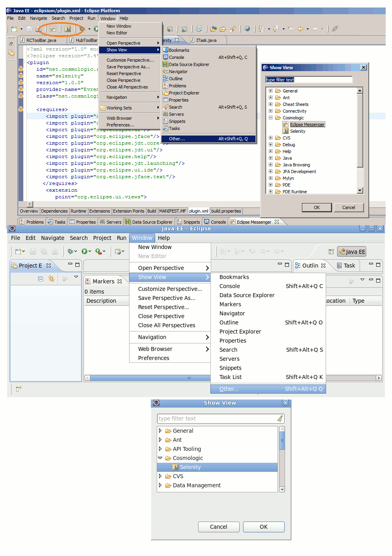Click the Eclipse Messenger toolbar icon in Eclipse Platform window
Screen dimensions: 392x556
coord(53,29)
